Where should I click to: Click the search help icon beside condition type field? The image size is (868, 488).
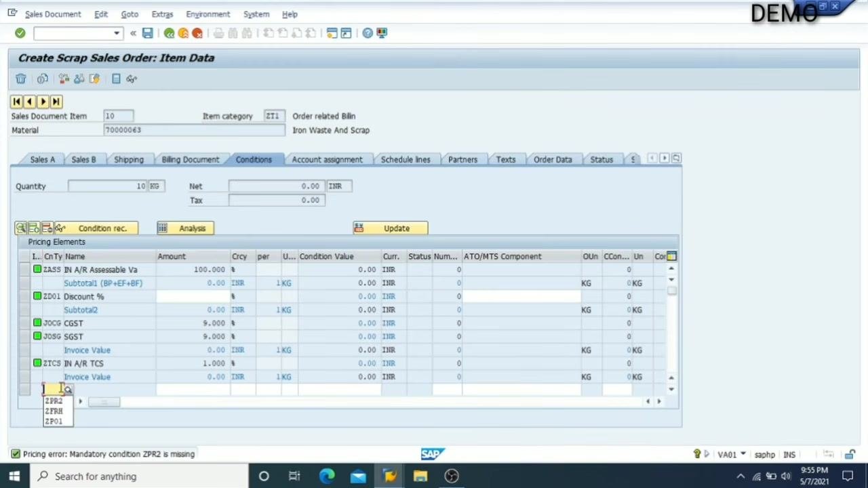[x=67, y=390]
